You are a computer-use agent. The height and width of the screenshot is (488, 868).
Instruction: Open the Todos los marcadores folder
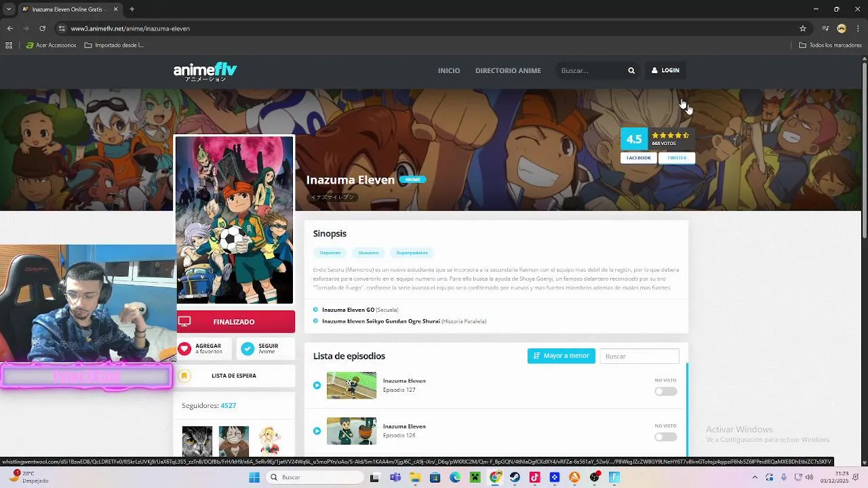(x=830, y=45)
